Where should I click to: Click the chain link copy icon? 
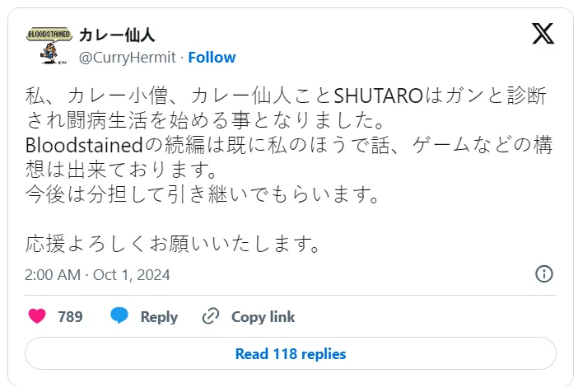coord(211,316)
